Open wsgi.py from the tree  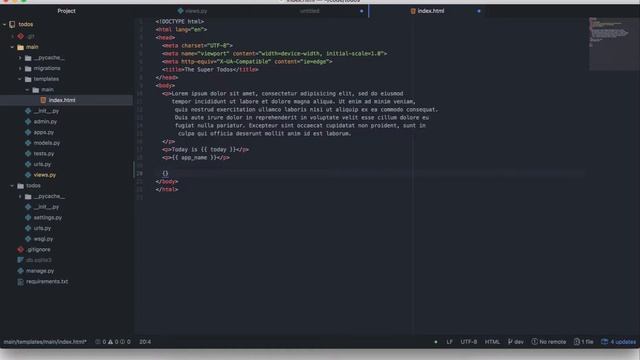pyautogui.click(x=43, y=239)
